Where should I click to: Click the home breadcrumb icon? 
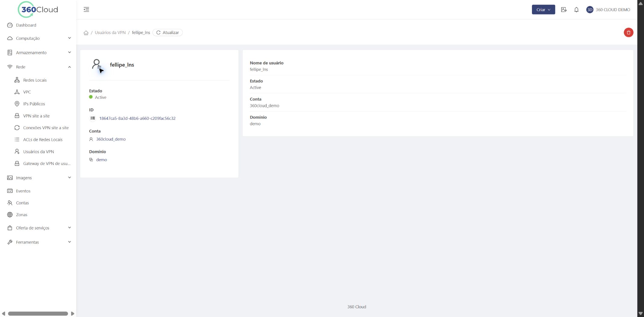pyautogui.click(x=86, y=33)
